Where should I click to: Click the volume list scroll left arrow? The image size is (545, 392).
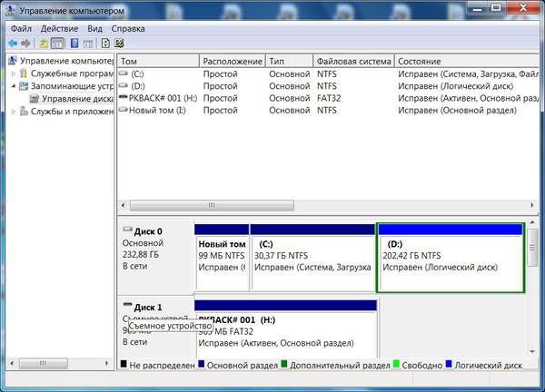[x=123, y=206]
